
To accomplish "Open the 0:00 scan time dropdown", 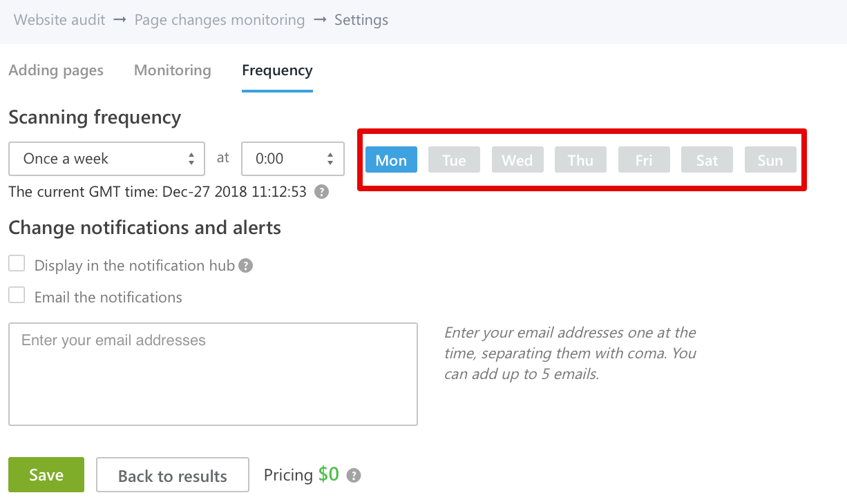I will point(292,159).
